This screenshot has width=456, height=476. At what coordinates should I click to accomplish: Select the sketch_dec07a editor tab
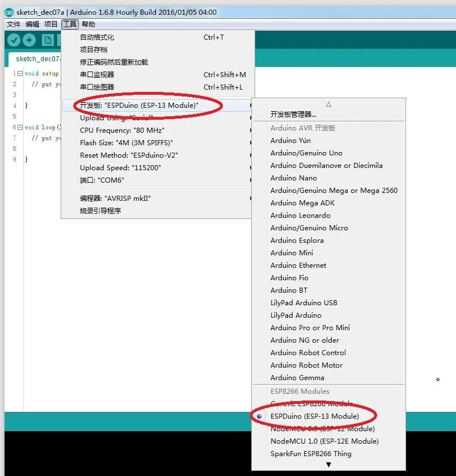pos(36,59)
